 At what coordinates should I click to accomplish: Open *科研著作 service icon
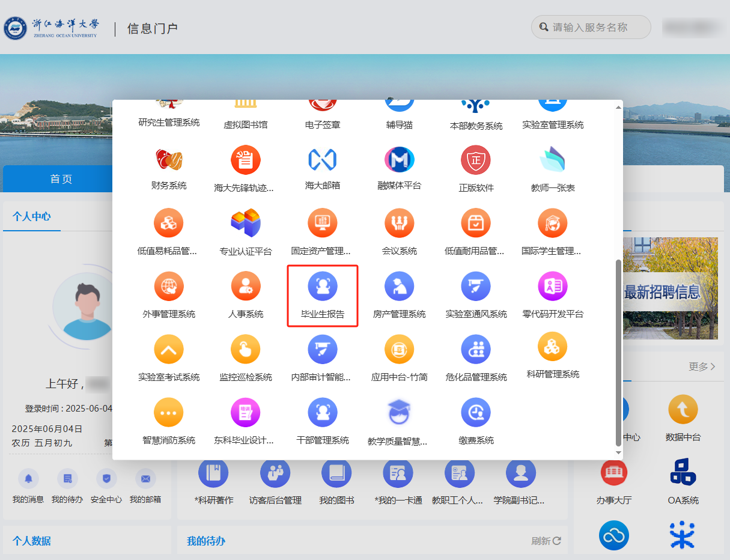pos(213,473)
